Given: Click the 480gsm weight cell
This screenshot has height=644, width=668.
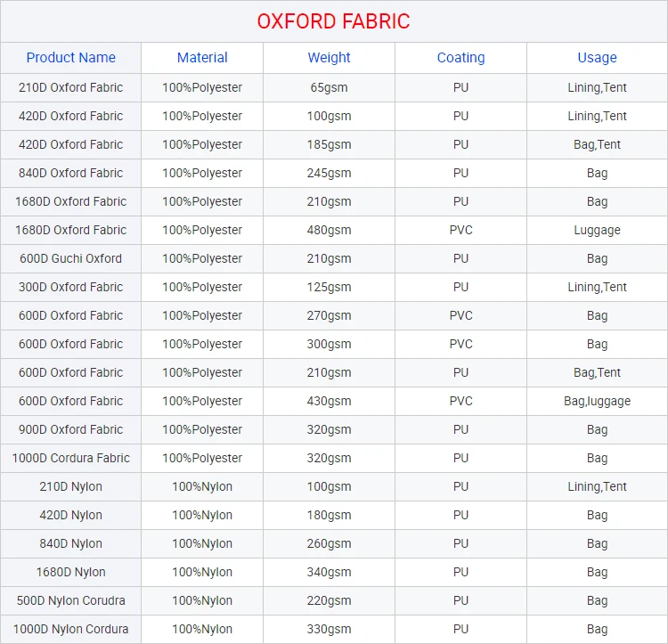Looking at the screenshot, I should click(x=330, y=230).
